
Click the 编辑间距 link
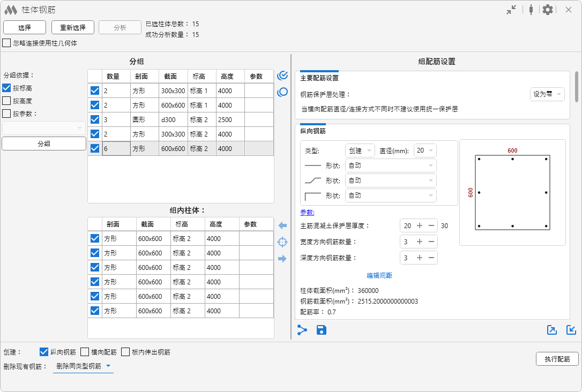379,275
